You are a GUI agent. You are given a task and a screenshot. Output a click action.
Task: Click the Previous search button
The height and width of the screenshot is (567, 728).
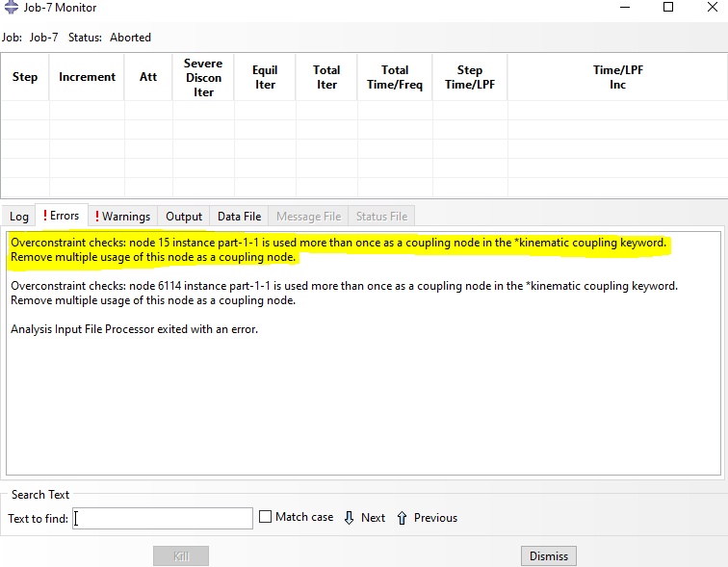tap(428, 518)
